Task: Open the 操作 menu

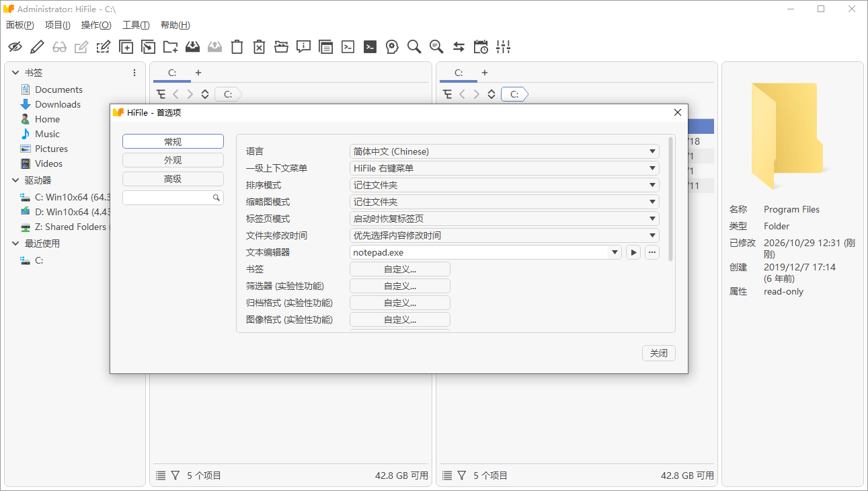Action: (96, 25)
